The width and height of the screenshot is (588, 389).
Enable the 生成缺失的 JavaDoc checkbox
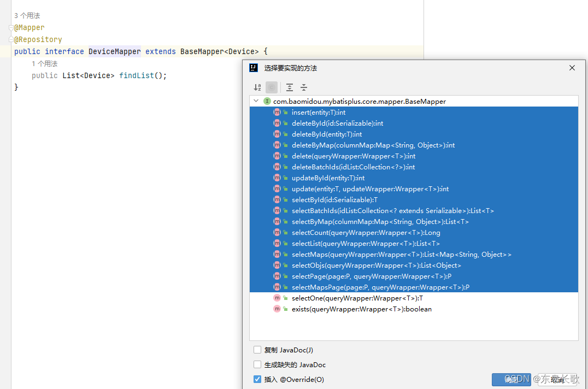[x=257, y=364]
